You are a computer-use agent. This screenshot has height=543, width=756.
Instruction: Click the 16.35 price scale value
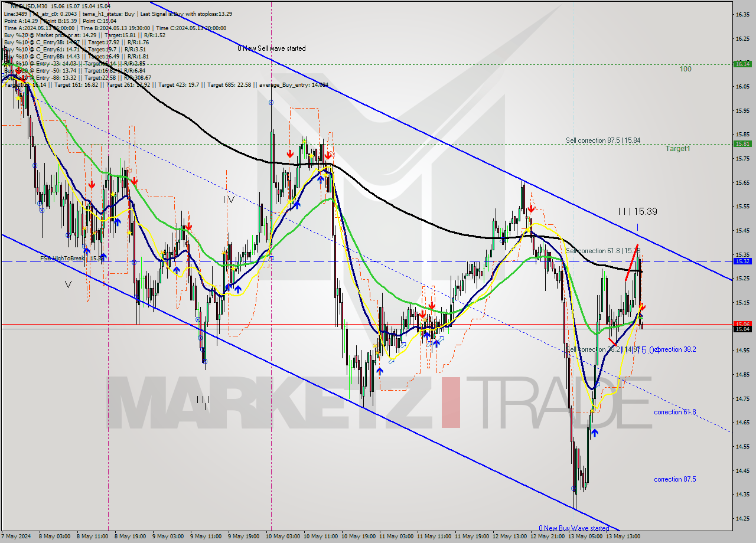point(742,14)
